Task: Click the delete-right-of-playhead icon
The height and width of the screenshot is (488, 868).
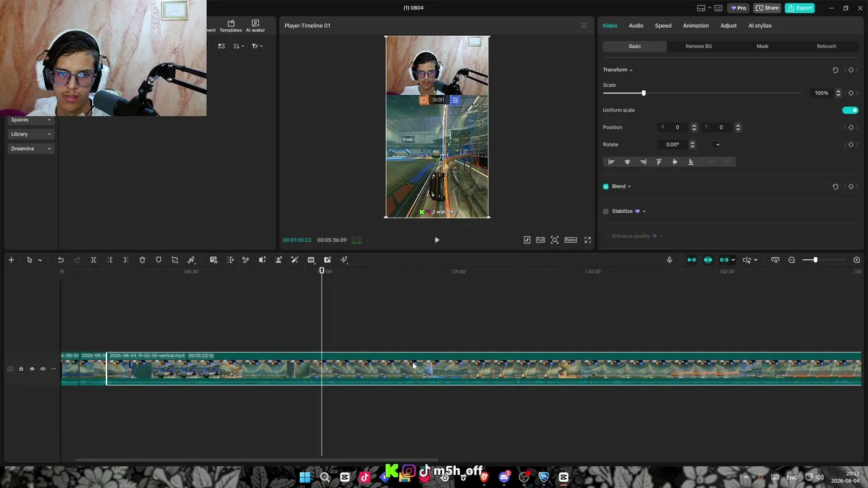Action: tap(126, 260)
